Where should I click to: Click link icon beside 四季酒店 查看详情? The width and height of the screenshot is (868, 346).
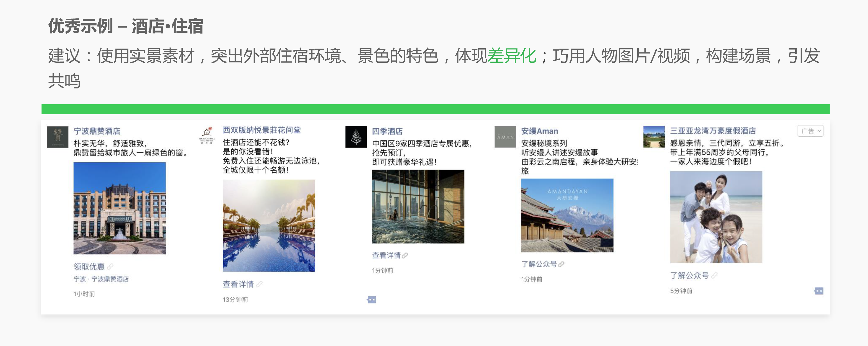click(x=405, y=255)
